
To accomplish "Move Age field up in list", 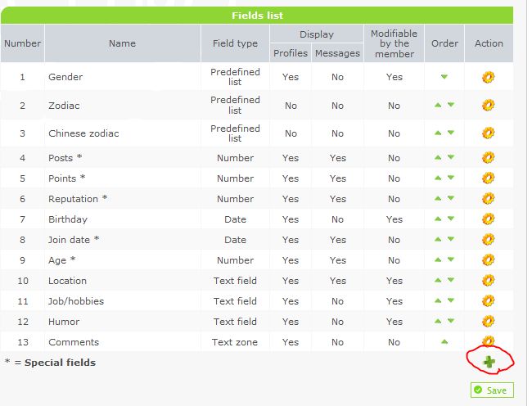I will click(438, 259).
